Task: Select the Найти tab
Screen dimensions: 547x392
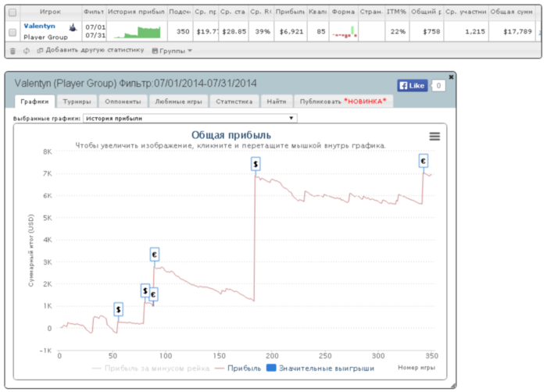Action: click(x=277, y=102)
